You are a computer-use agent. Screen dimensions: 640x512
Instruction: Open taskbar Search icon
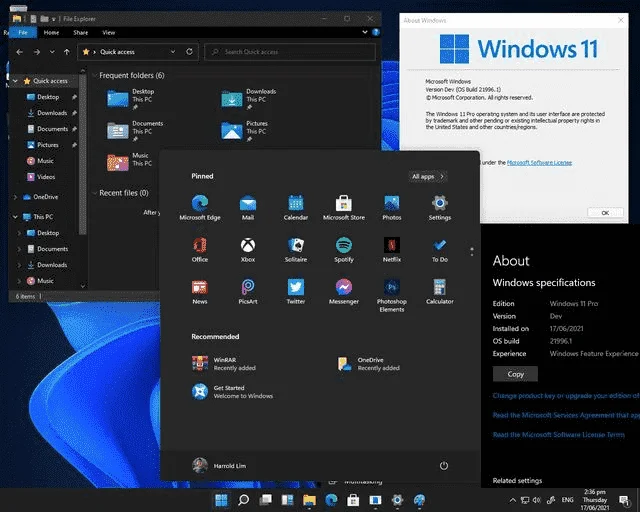click(243, 500)
